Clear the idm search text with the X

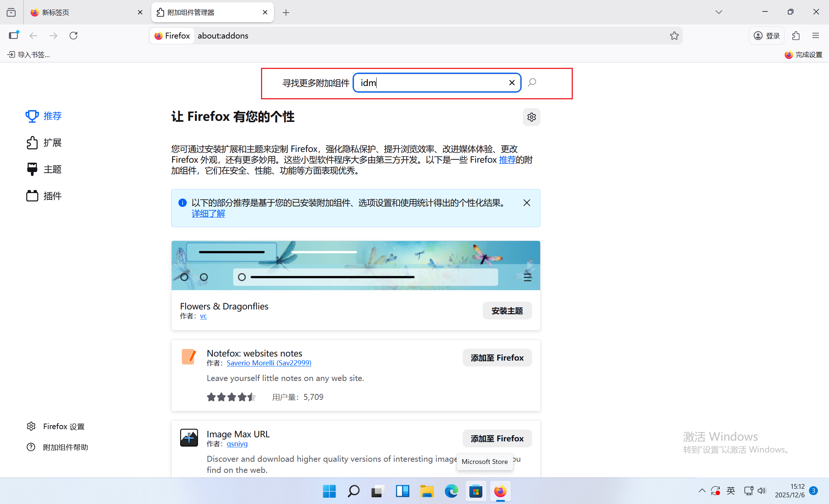(512, 83)
